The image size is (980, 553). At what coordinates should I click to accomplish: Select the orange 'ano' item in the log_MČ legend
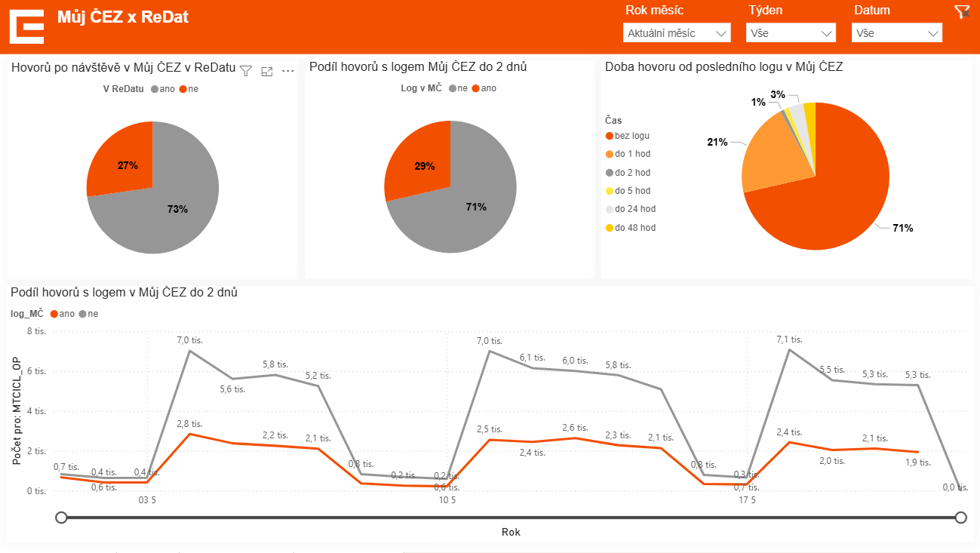[63, 314]
